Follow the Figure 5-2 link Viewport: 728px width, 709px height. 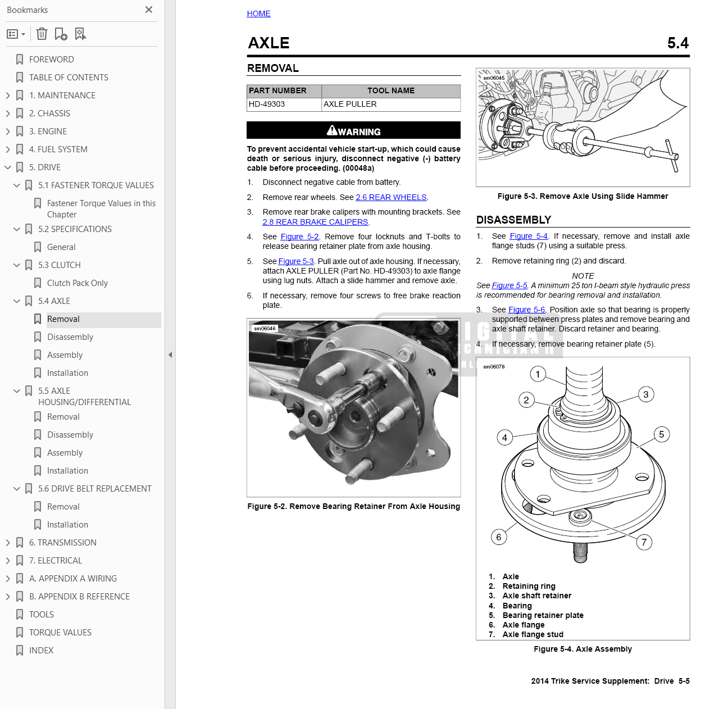(299, 237)
